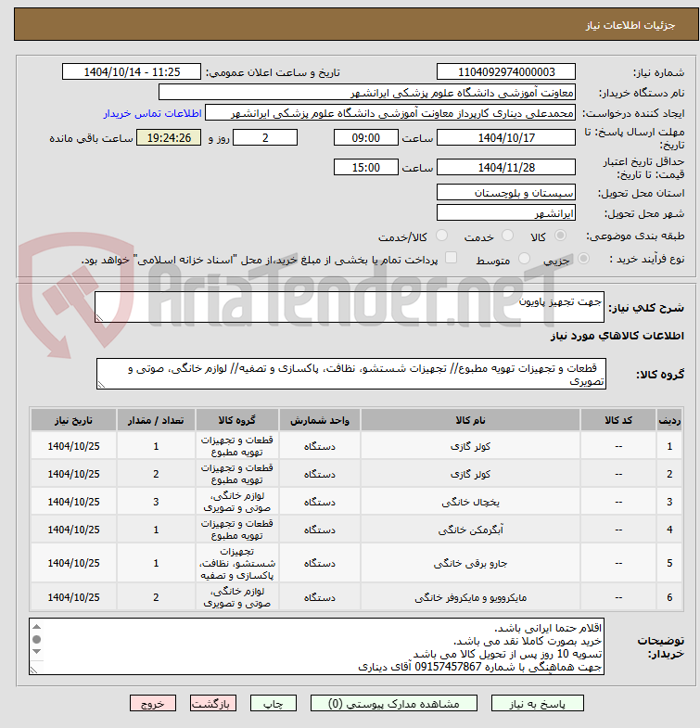Click یخچال خانگی item name
The height and width of the screenshot is (728, 700).
pos(470,502)
